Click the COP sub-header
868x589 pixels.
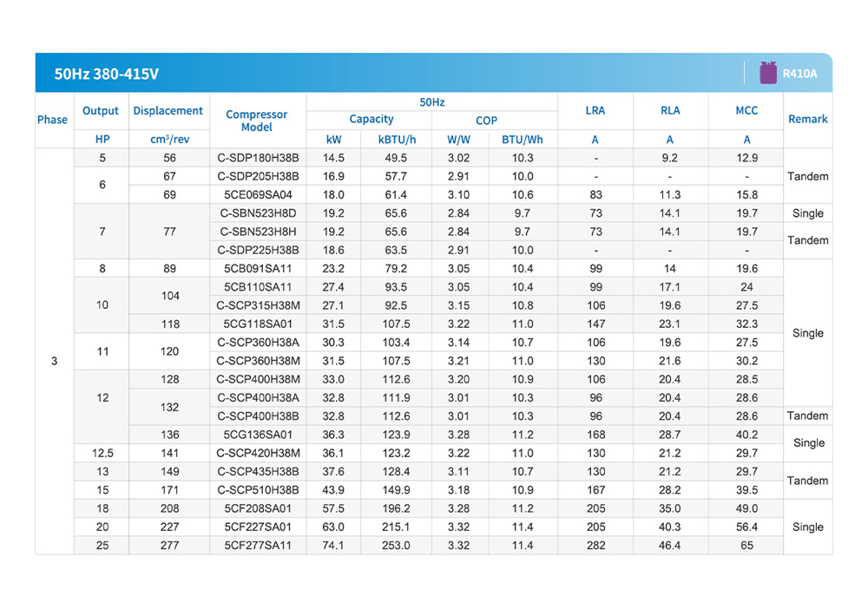486,120
